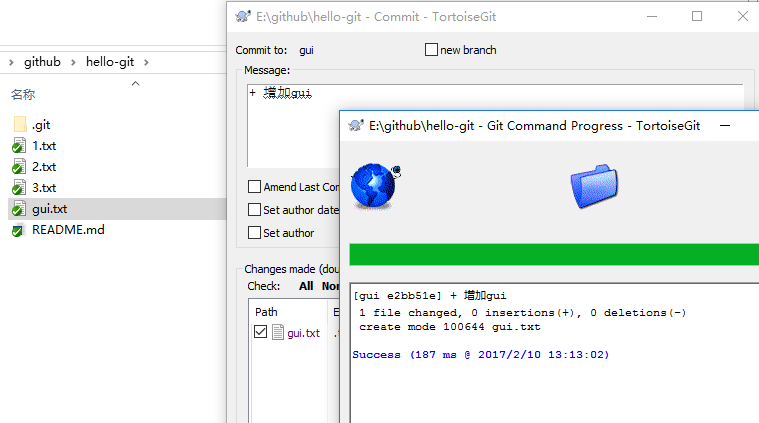Screen dimensions: 759x423
Task: Enable the Set author date checkbox
Action: point(254,210)
